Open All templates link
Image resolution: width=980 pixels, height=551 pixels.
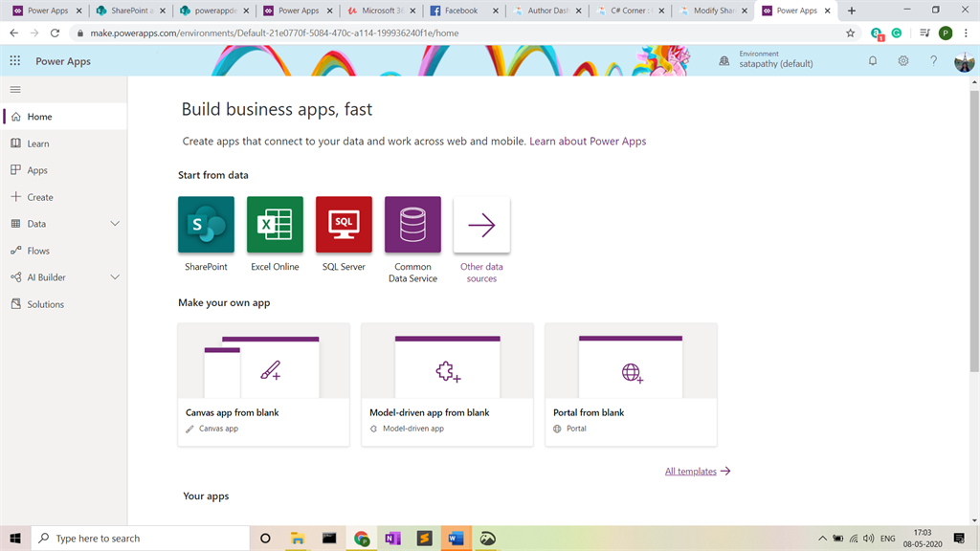coord(689,471)
